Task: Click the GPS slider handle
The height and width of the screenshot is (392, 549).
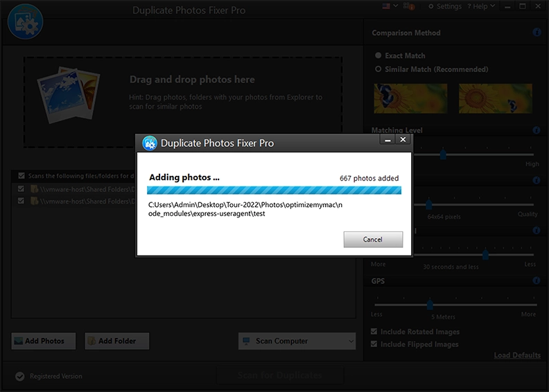Action: (430, 305)
